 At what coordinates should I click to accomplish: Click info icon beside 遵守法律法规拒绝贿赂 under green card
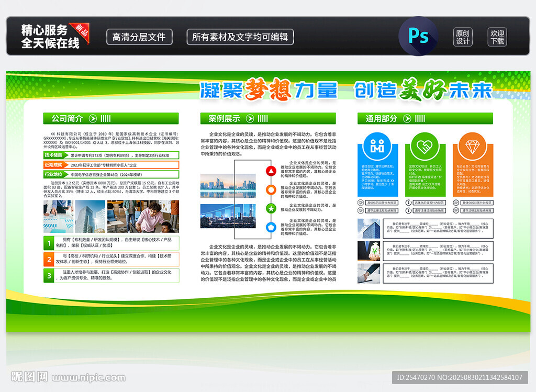tap(408, 210)
